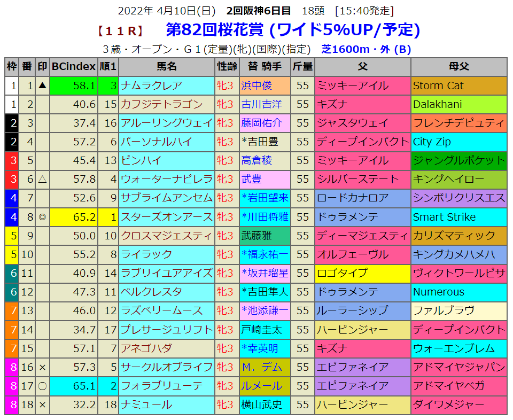Click jockey name 横山武史

point(261,405)
